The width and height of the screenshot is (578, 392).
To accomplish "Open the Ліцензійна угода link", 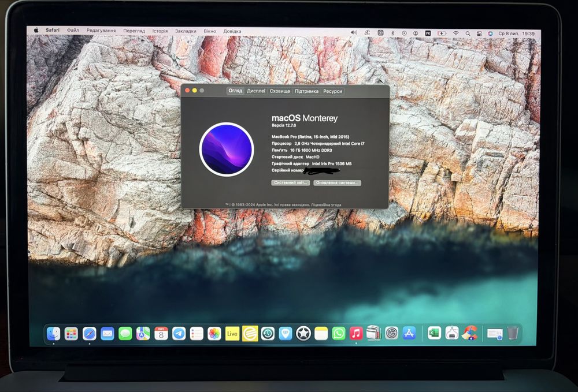I will 326,204.
